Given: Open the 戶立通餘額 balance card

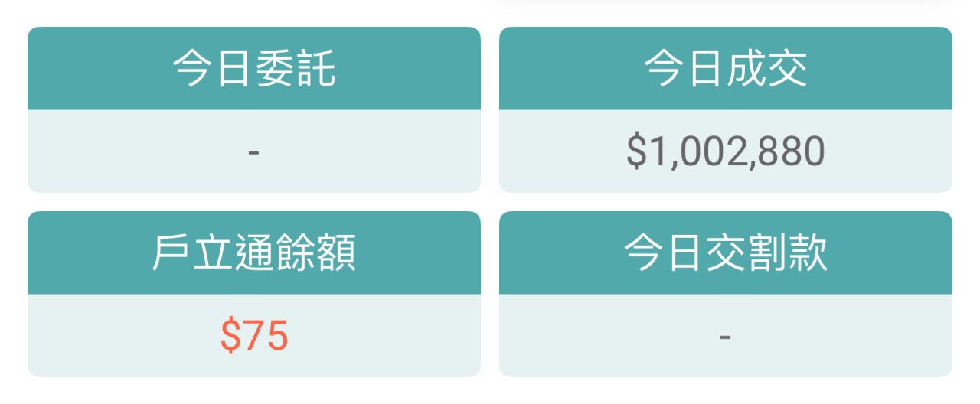Looking at the screenshot, I should 254,294.
